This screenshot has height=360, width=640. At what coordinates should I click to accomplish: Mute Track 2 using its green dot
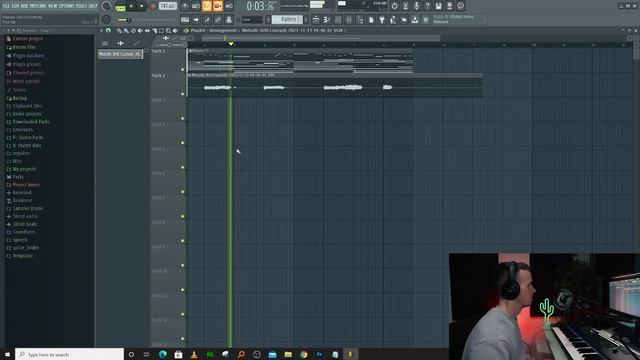click(182, 94)
